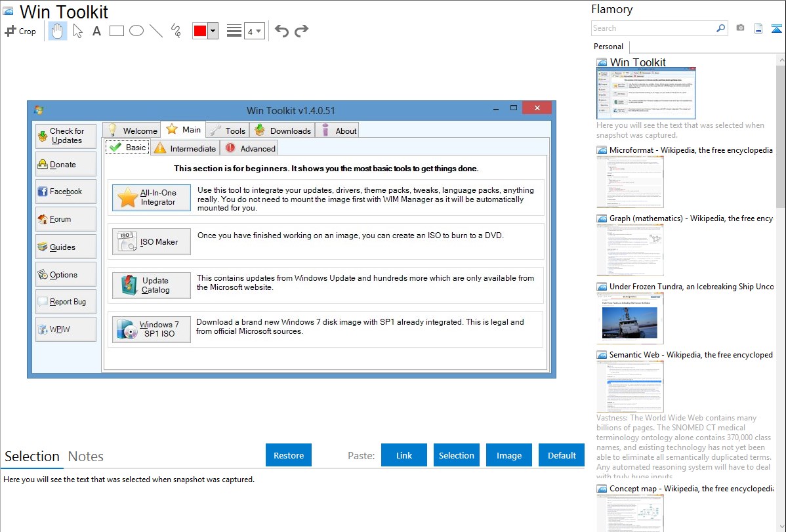786x532 pixels.
Task: Click the Paste Image button
Action: pos(509,455)
